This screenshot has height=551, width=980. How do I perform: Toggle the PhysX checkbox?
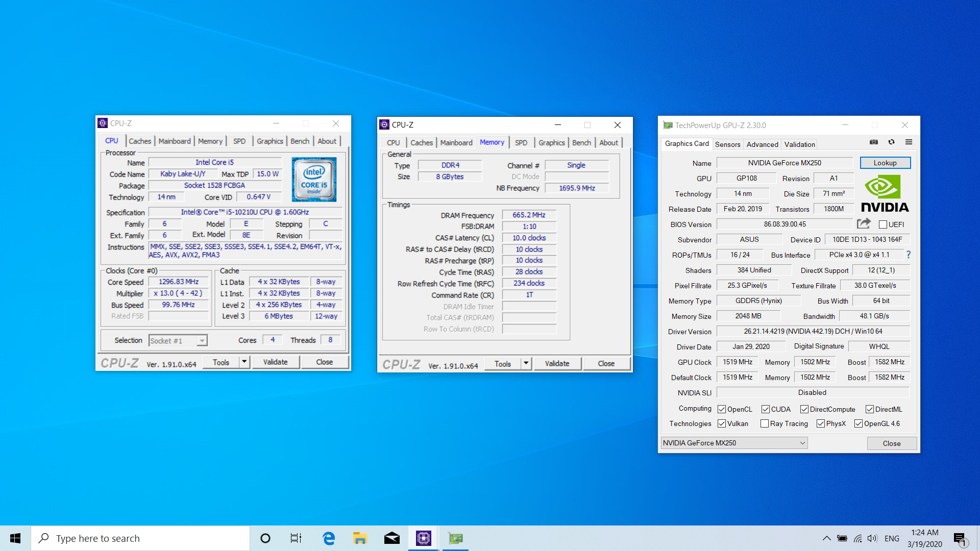[x=821, y=423]
